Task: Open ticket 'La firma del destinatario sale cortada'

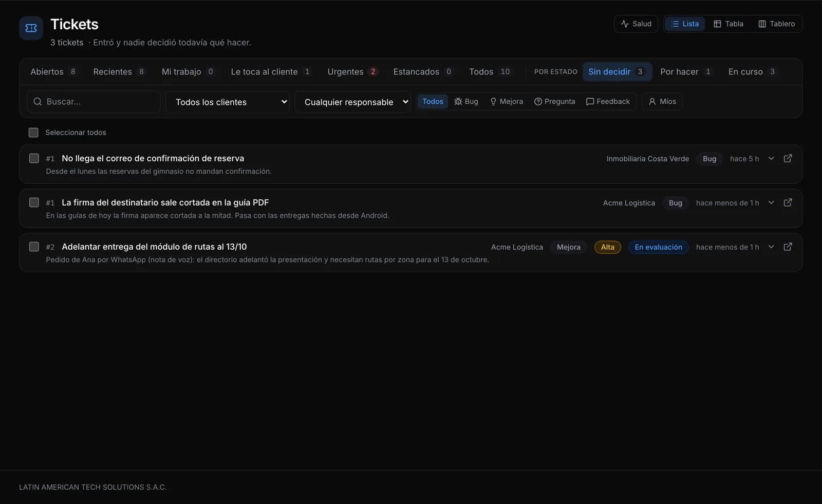Action: 165,202
